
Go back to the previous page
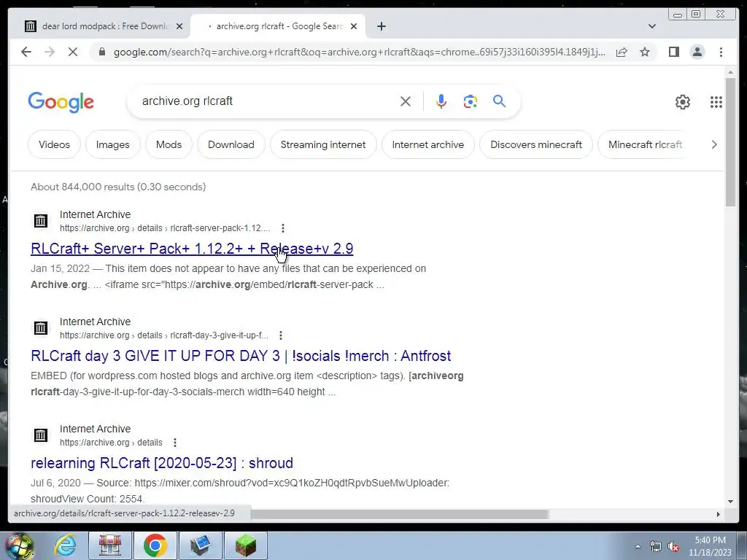26,52
